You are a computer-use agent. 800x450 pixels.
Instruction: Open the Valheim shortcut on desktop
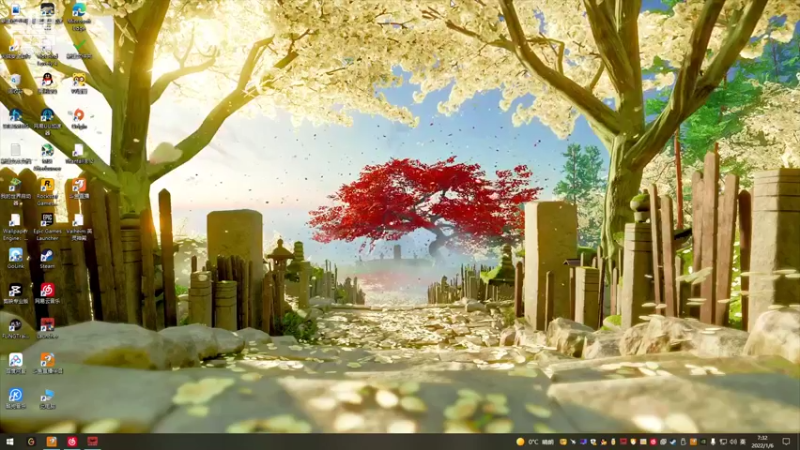(78, 227)
